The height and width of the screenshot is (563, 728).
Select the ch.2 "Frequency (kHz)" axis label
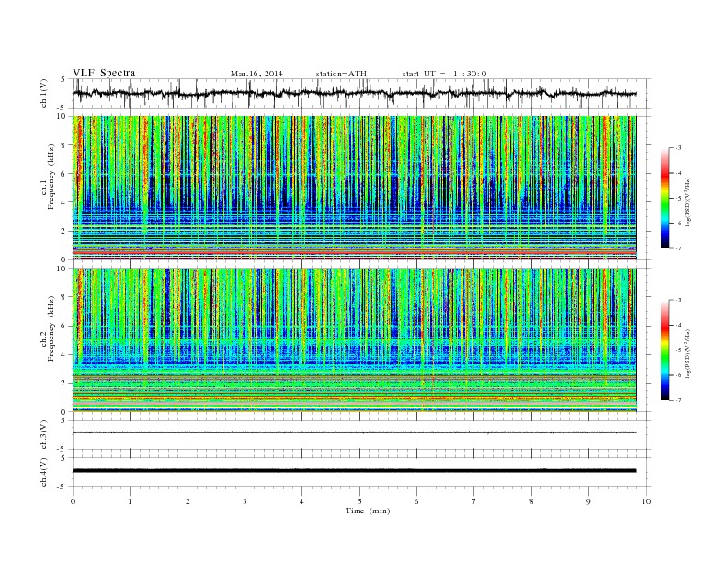51,327
